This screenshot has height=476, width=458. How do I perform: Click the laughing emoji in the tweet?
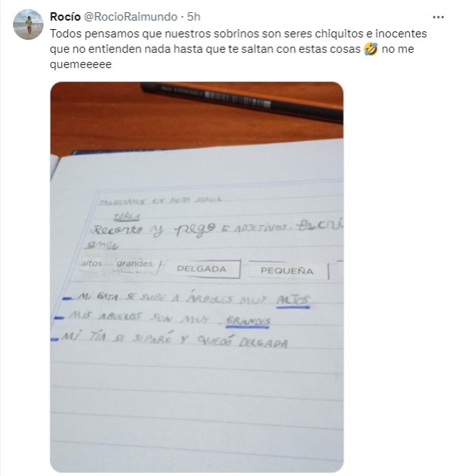click(x=371, y=49)
